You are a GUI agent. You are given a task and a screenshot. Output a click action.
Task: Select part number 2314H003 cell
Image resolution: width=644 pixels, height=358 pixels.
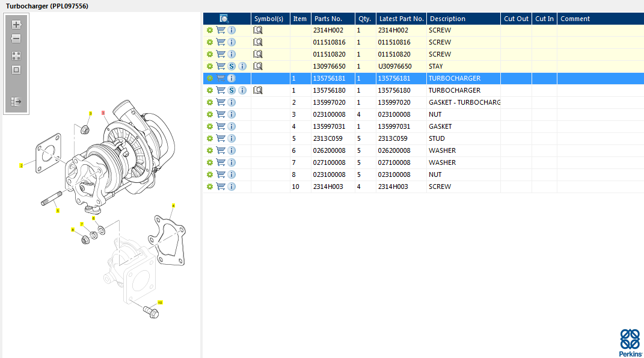[333, 187]
